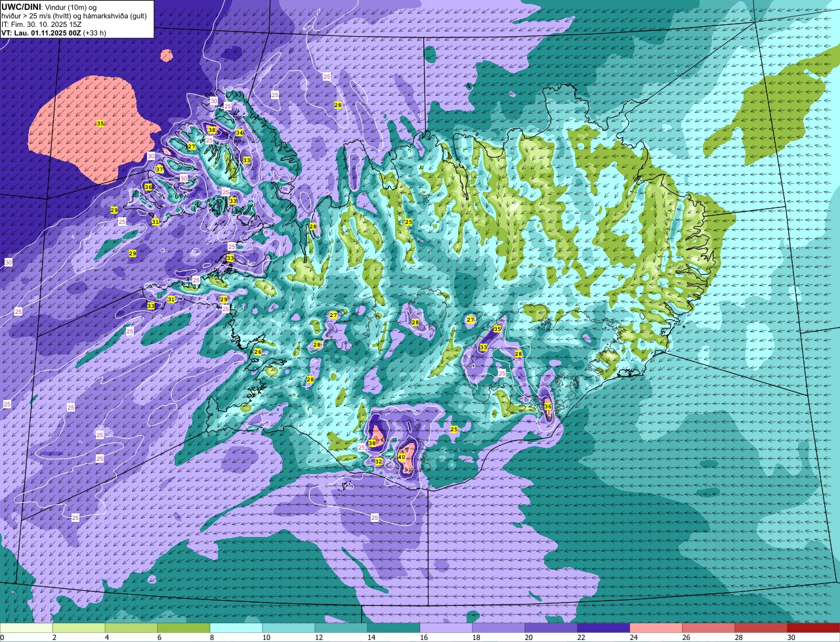Select the 18–20 m/s legend color swatch
Viewport: 840px width, 642px height.
(499, 628)
